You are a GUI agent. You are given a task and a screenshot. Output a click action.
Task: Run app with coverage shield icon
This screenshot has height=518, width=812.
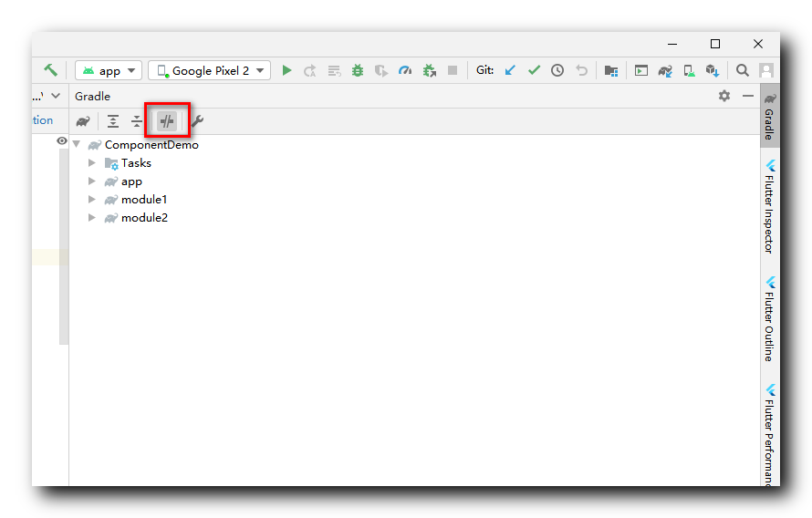[x=381, y=70]
